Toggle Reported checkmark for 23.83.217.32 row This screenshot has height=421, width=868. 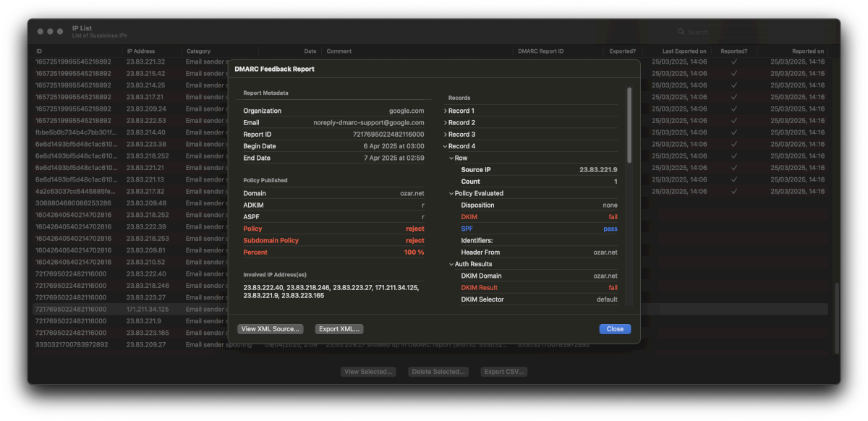coord(733,192)
